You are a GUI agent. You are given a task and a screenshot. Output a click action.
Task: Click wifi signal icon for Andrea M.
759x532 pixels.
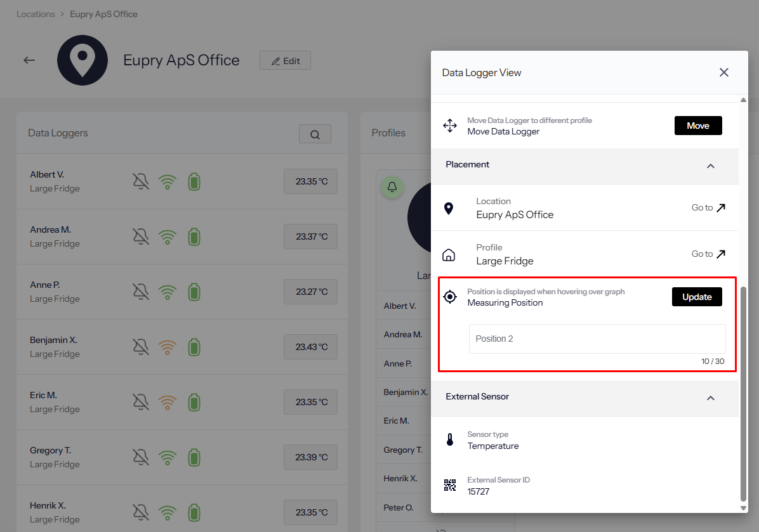[x=168, y=237]
